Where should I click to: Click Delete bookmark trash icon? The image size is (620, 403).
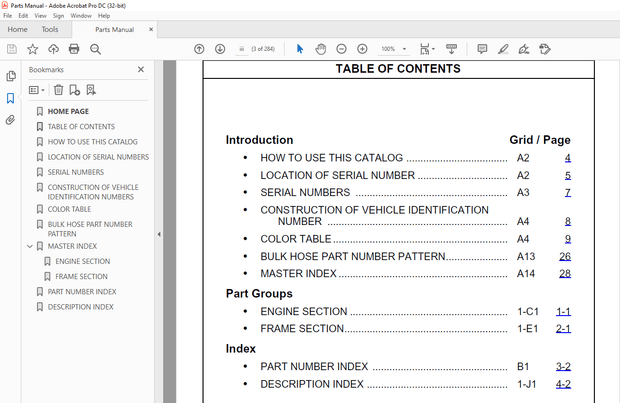tap(59, 90)
